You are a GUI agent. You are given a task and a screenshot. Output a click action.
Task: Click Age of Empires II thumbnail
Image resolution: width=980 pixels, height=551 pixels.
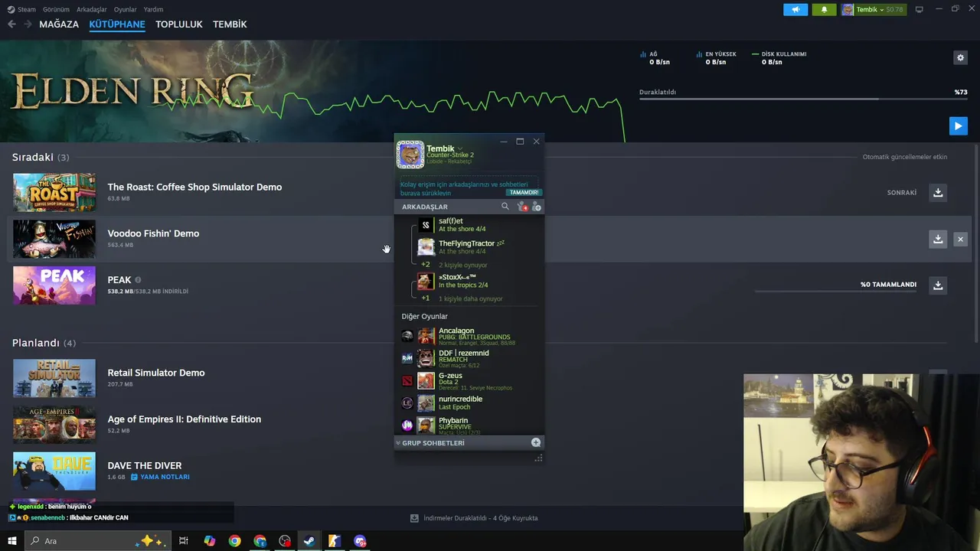click(x=54, y=425)
